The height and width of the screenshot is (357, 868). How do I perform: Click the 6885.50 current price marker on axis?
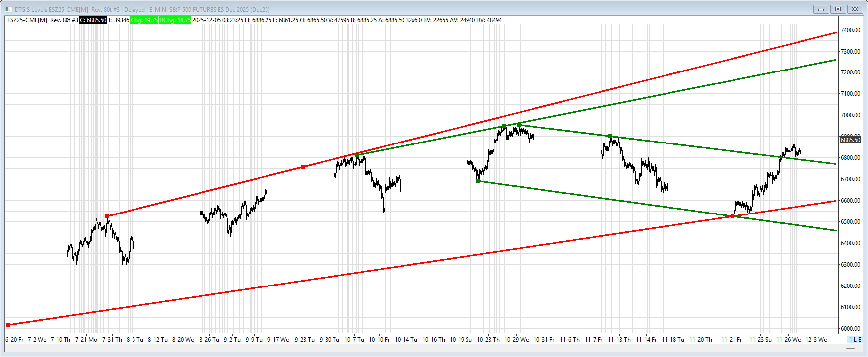pyautogui.click(x=850, y=140)
